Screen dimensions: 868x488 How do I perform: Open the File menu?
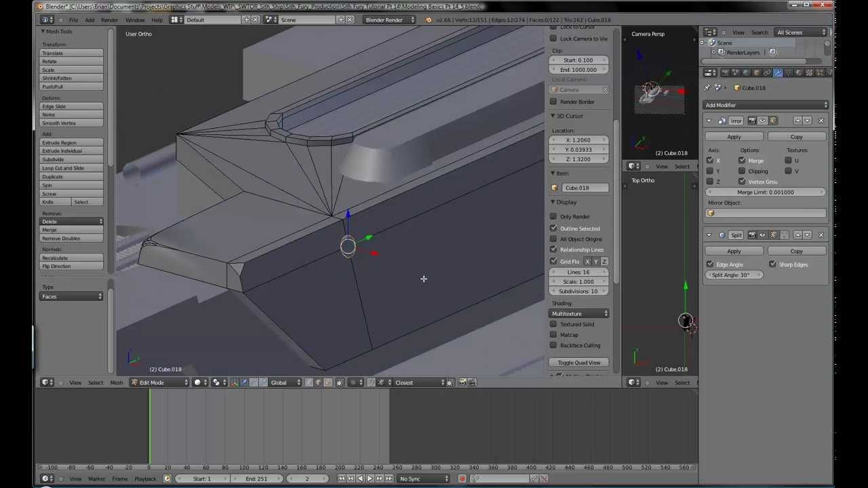point(73,20)
